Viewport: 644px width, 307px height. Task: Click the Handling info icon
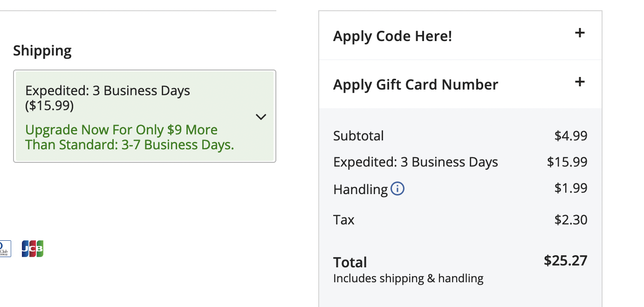(x=397, y=189)
